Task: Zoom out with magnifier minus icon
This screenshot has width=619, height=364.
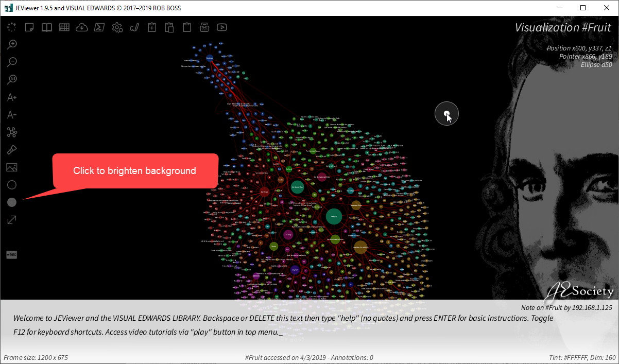Action: (12, 62)
